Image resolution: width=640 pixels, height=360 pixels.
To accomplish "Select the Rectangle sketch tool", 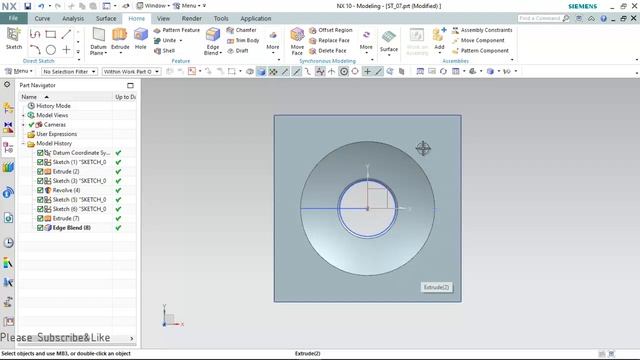I will point(51,34).
